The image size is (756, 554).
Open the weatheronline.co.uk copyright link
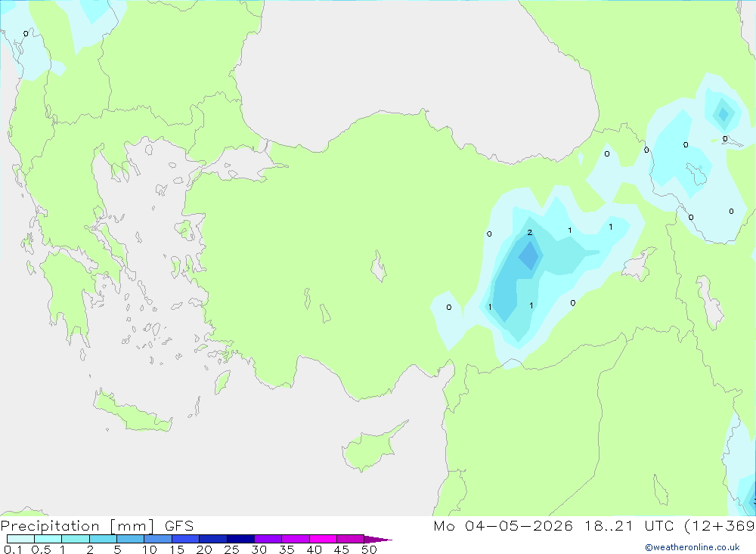click(x=692, y=547)
